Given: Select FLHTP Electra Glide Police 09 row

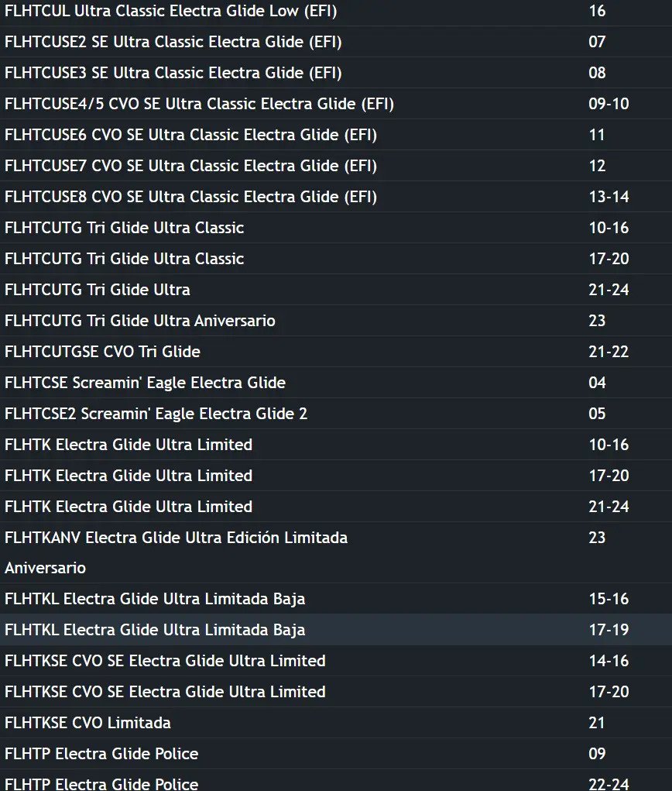Looking at the screenshot, I should click(x=336, y=754).
